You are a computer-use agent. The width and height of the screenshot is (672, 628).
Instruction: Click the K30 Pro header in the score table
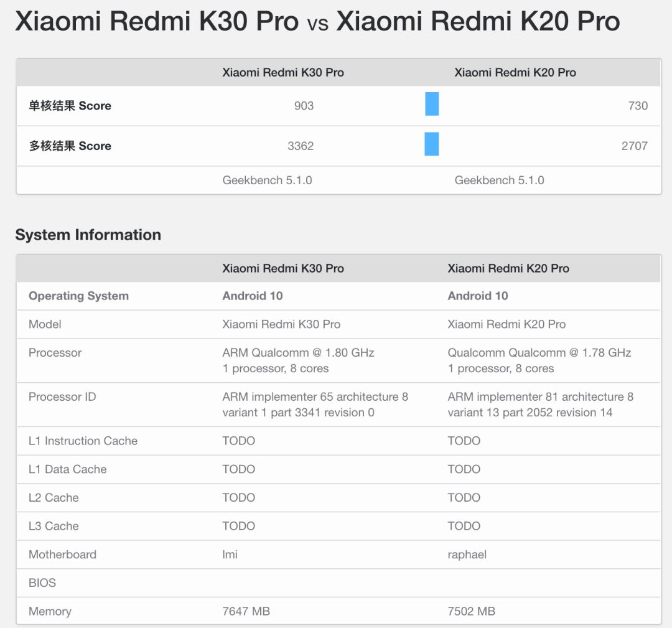pyautogui.click(x=283, y=72)
